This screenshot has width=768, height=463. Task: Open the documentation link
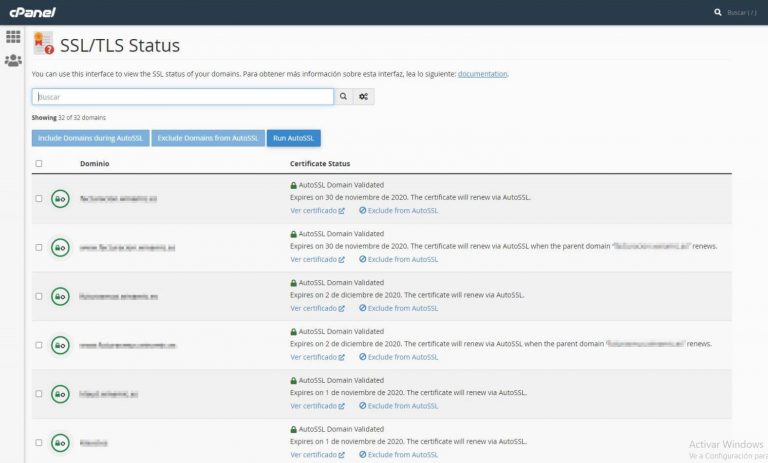coord(482,74)
